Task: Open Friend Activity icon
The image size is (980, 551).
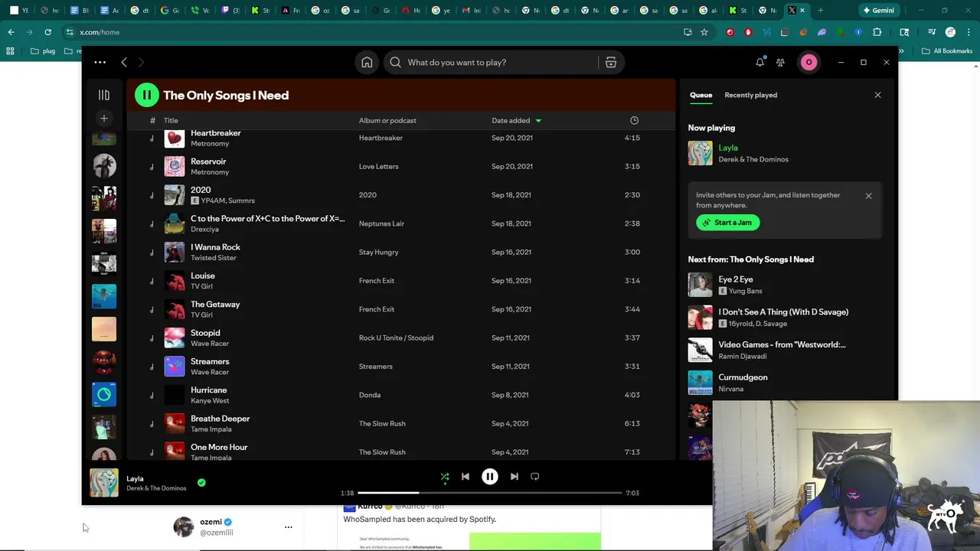Action: (780, 62)
